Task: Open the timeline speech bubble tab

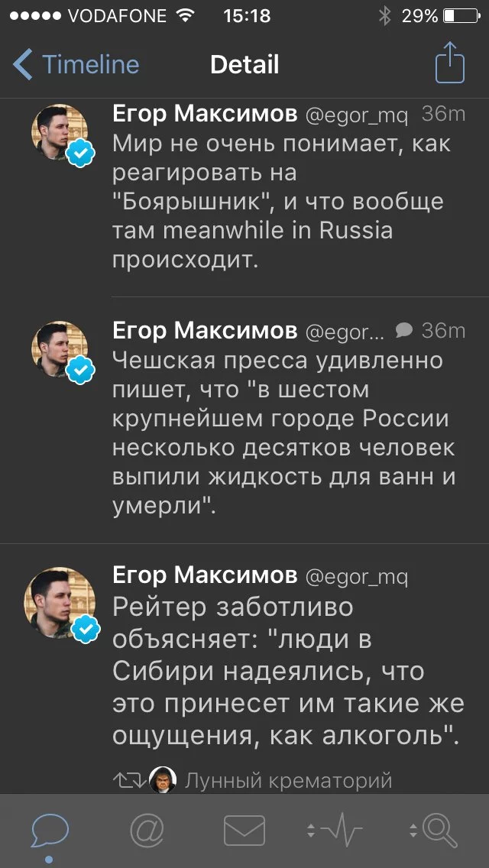Action: (x=50, y=831)
